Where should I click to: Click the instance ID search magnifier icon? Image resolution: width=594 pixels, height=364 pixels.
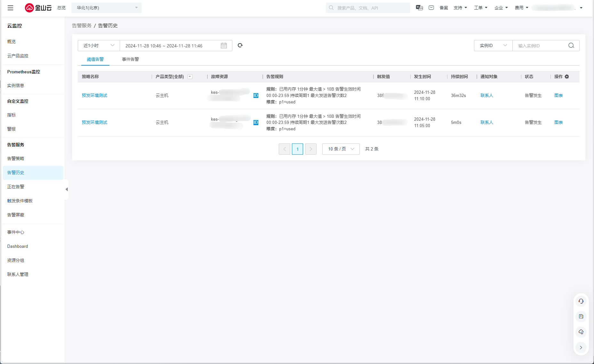tap(571, 46)
